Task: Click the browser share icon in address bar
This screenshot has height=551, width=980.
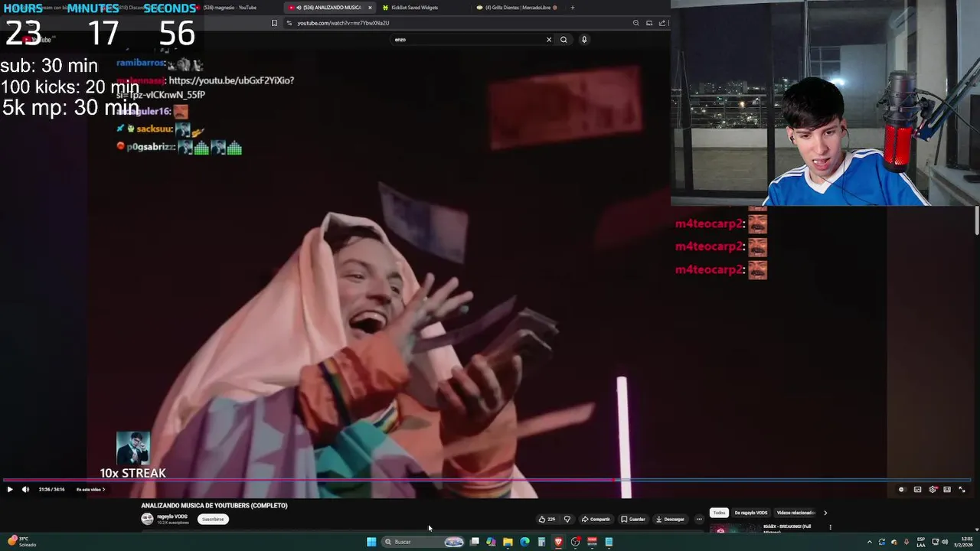Action: pos(662,23)
